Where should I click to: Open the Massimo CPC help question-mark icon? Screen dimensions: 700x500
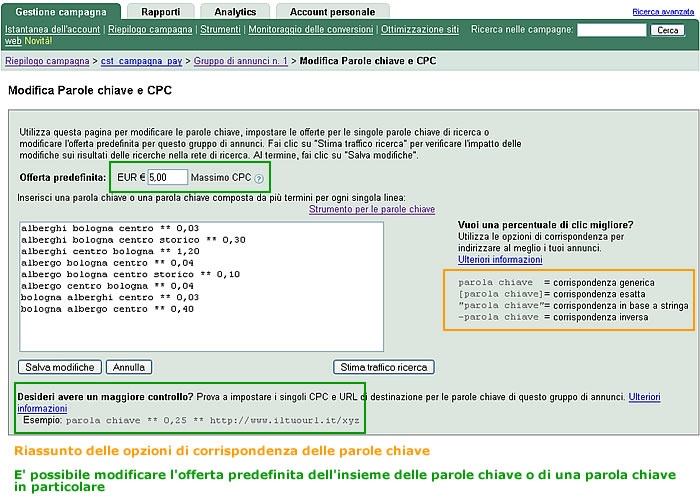[x=259, y=179]
